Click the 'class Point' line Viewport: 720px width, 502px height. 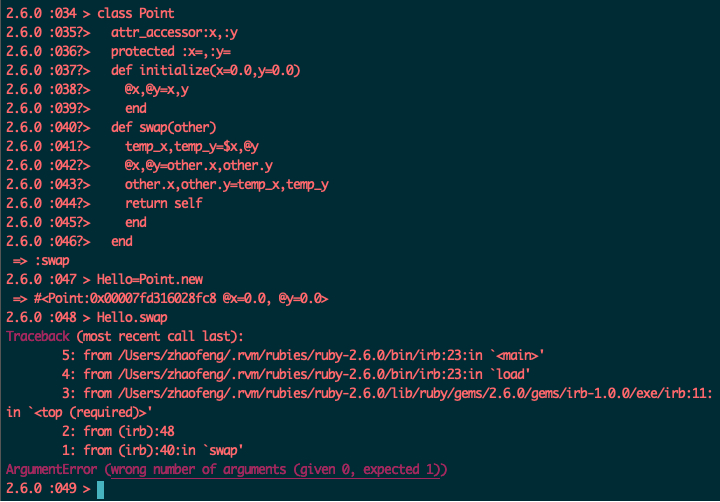135,13
